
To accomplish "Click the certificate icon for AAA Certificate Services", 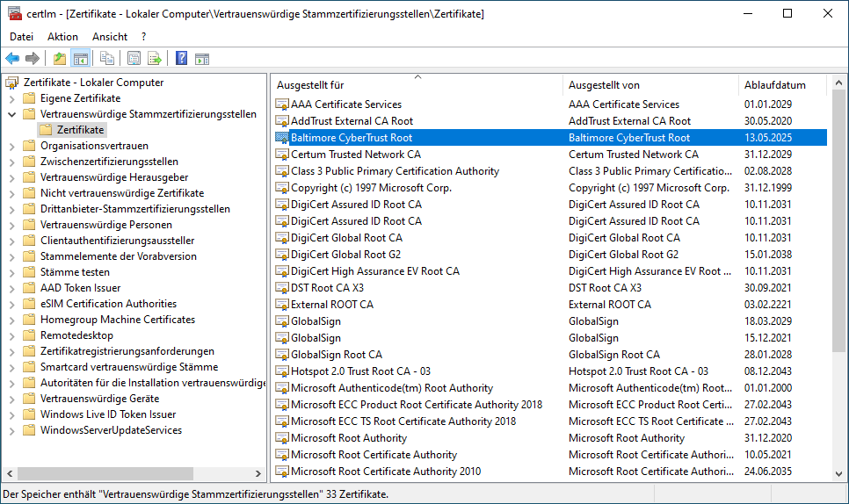I will click(x=281, y=104).
